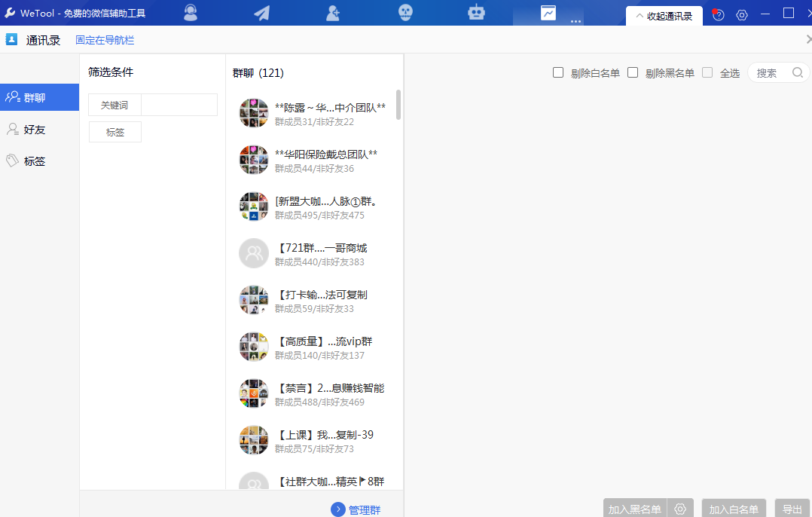
Task: Click 加入黑名单 button
Action: click(x=635, y=509)
